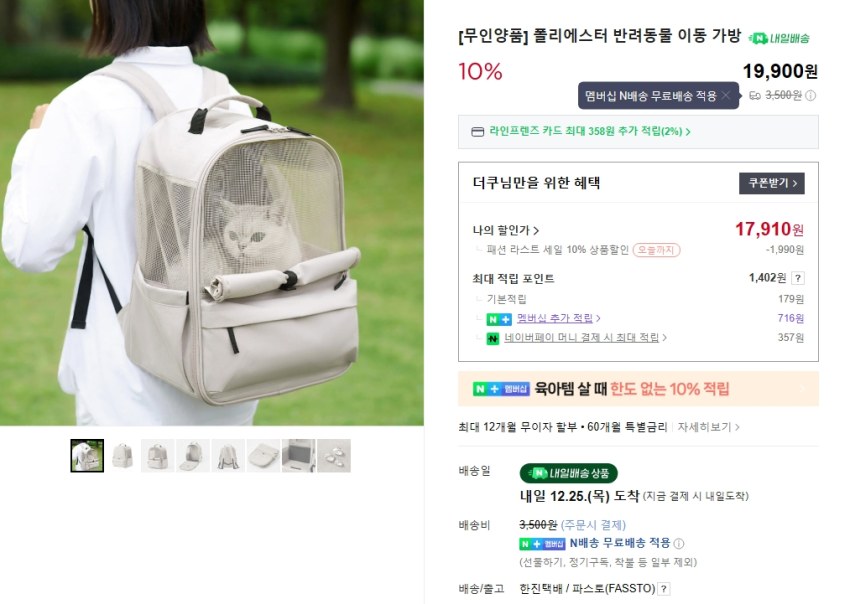Click the 내일배송 상품 green badge
Screen dimensions: 850x604
coord(569,473)
